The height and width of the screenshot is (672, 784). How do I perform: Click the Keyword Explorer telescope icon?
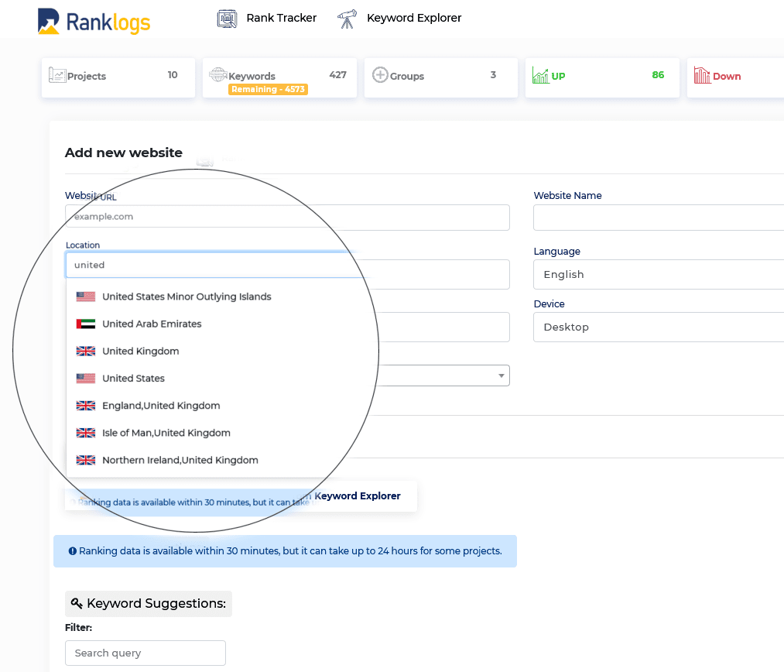(347, 19)
